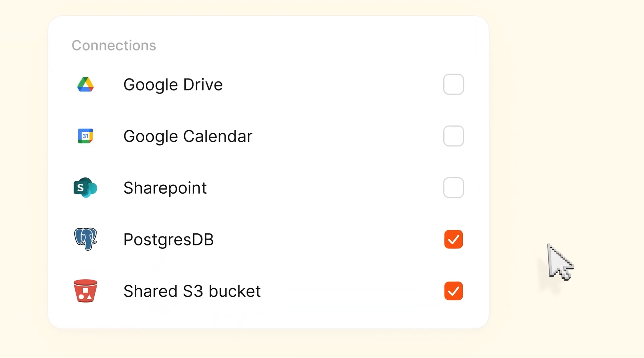Click the word "Calendar" in the list

tap(218, 136)
